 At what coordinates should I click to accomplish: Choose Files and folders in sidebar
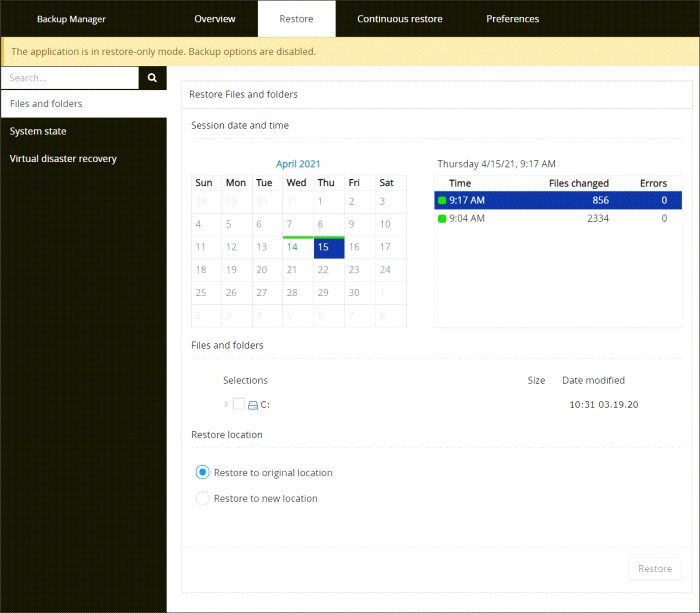[x=46, y=104]
